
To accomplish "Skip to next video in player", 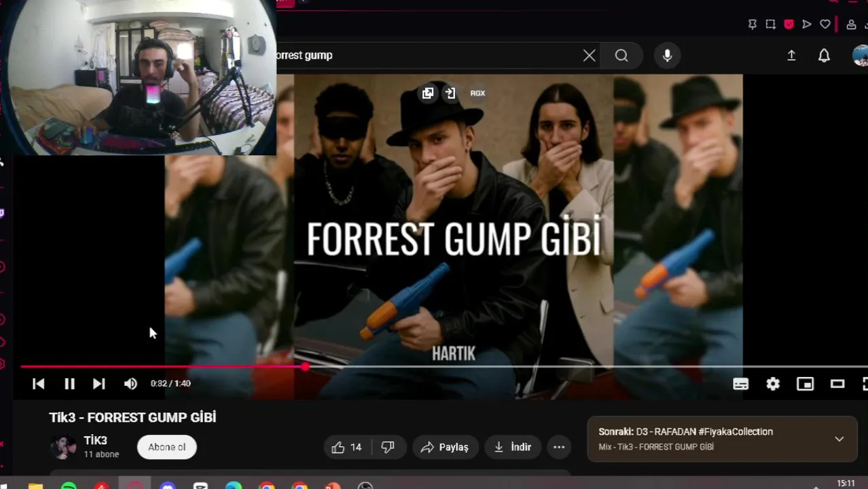I will [x=98, y=384].
